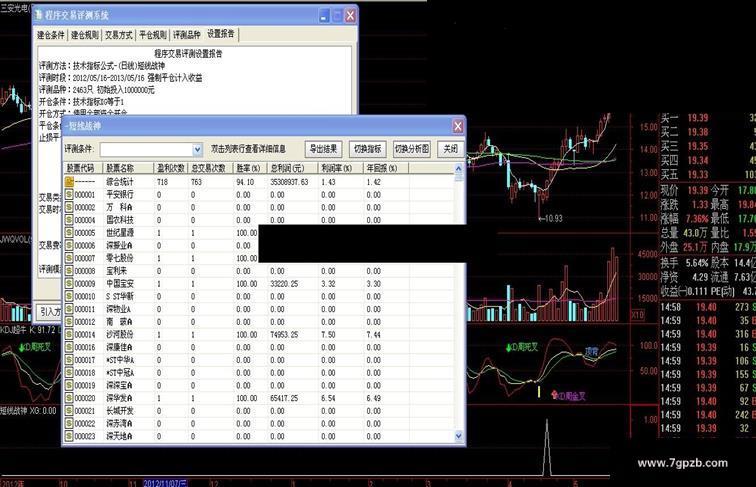Click the 程序交易评测系统 title bar icon
The height and width of the screenshot is (487, 756).
[x=39, y=15]
